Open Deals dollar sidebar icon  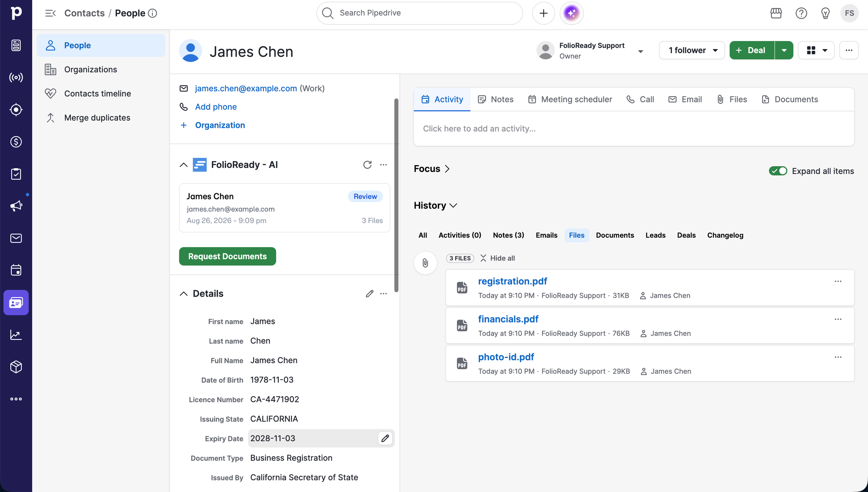pyautogui.click(x=16, y=142)
